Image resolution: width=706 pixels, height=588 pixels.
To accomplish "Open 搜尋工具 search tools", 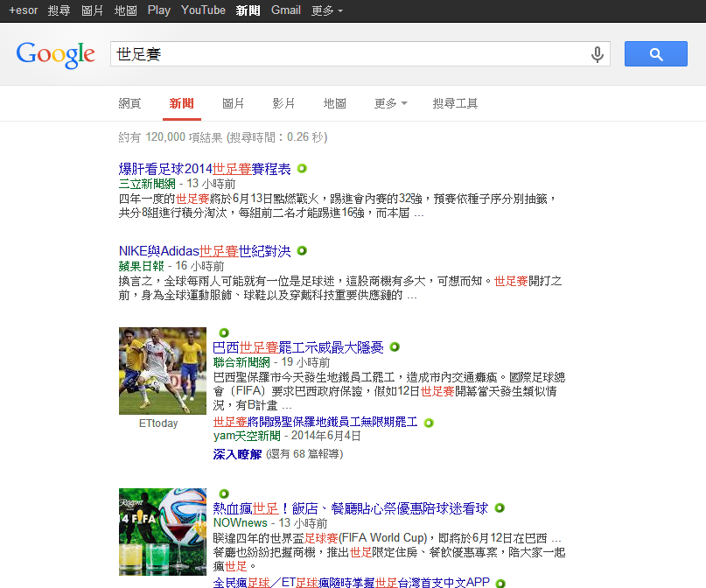I will coord(455,103).
